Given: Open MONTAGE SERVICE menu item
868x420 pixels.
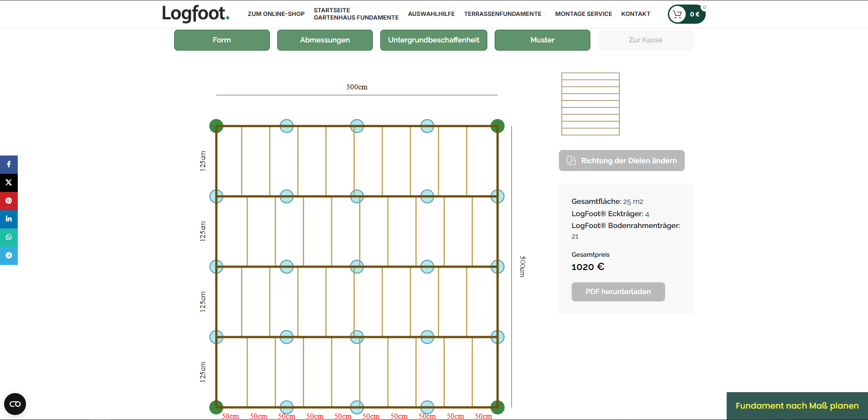Looking at the screenshot, I should click(584, 14).
